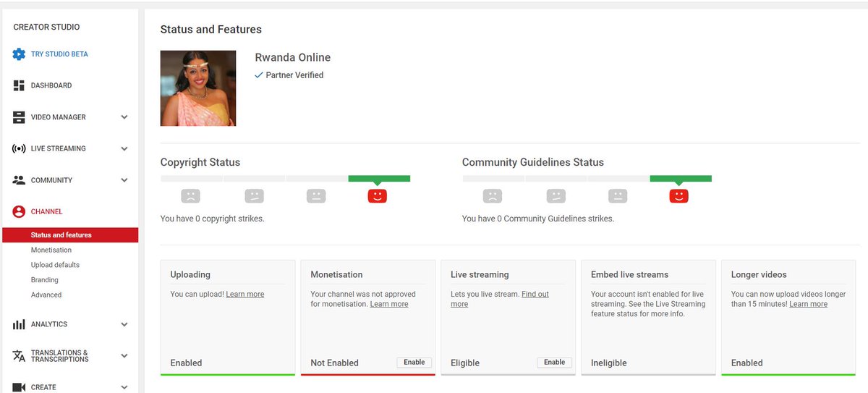Screen dimensions: 868x393
Task: Click the Creator Studio heading
Action: (x=47, y=27)
